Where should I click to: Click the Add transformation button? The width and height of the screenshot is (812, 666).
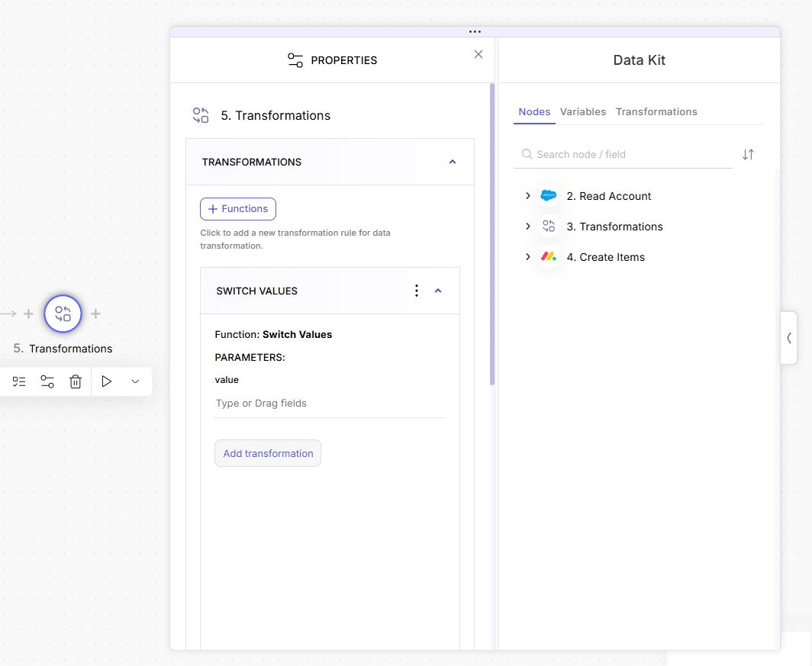click(268, 453)
